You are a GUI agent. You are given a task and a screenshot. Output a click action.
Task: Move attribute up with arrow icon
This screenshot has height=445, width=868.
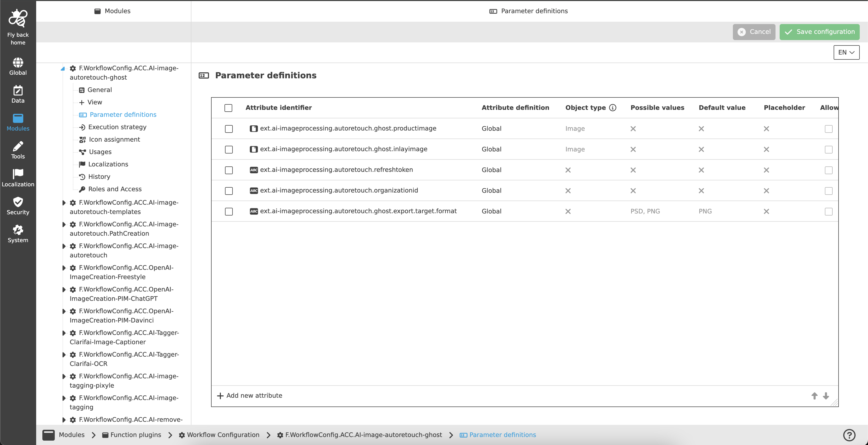coord(814,396)
